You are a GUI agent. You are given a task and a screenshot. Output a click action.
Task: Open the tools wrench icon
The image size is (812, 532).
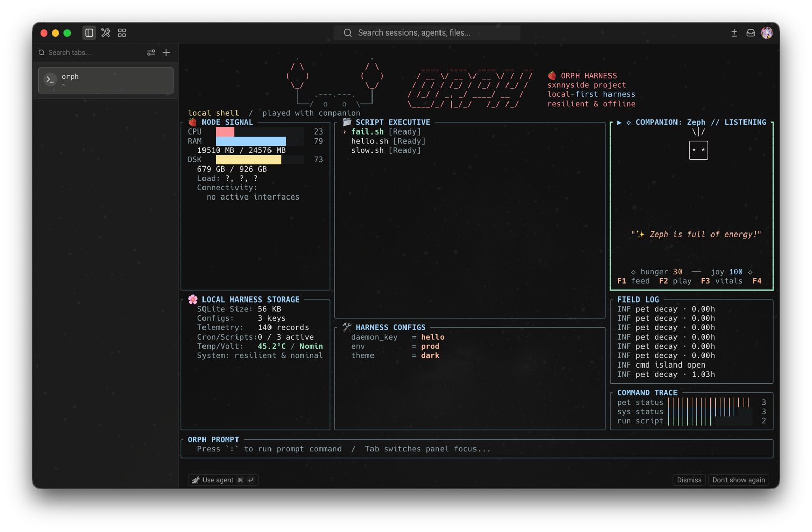pos(106,33)
